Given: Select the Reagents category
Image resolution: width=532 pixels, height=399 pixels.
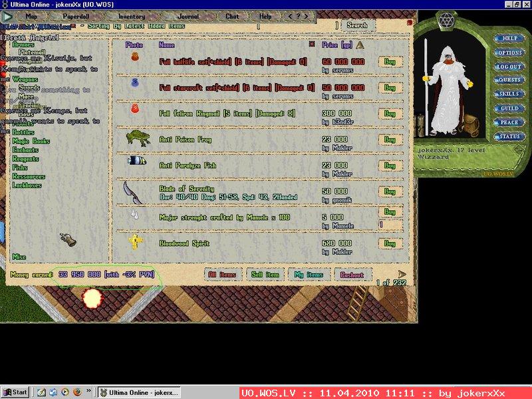Looking at the screenshot, I should pos(25,158).
